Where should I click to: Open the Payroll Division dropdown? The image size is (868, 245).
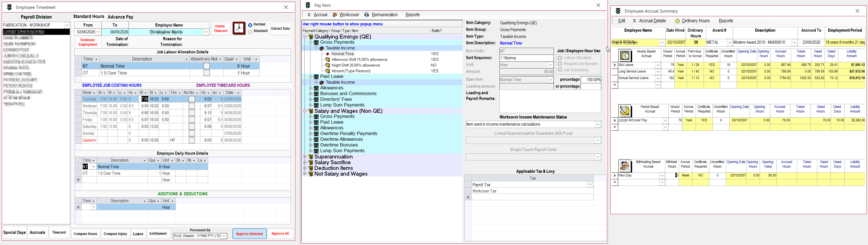(x=67, y=25)
